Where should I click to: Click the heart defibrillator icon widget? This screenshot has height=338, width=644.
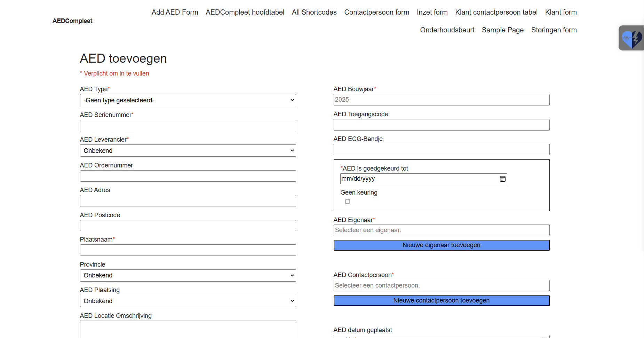point(631,38)
